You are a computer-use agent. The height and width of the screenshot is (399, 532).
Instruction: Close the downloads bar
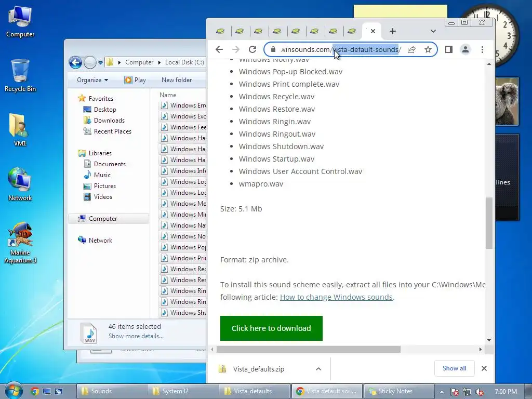[484, 368]
